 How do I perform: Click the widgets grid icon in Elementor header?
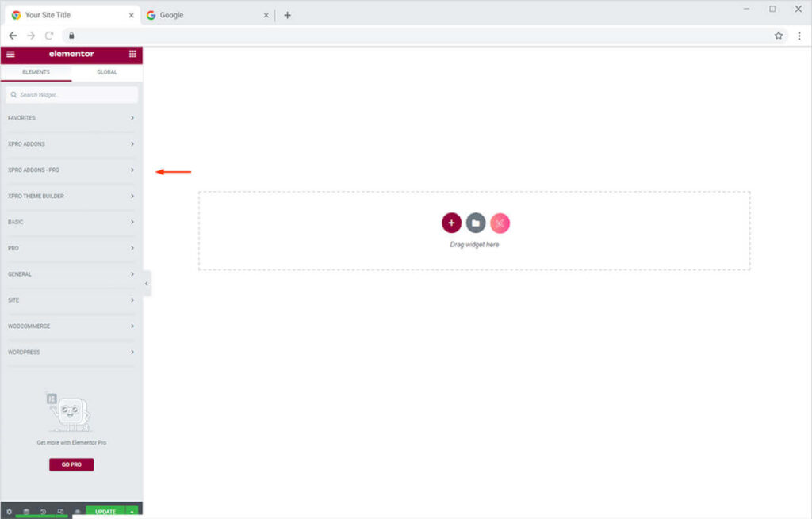[x=132, y=54]
